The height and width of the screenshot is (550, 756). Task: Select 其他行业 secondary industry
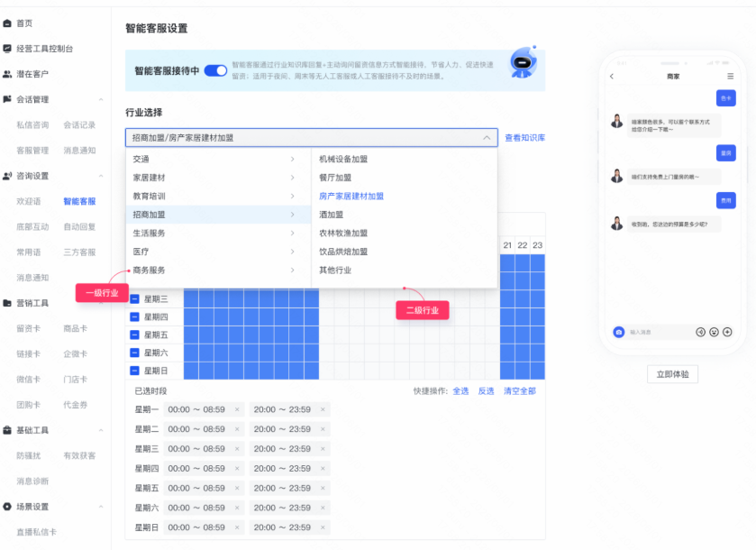click(335, 270)
